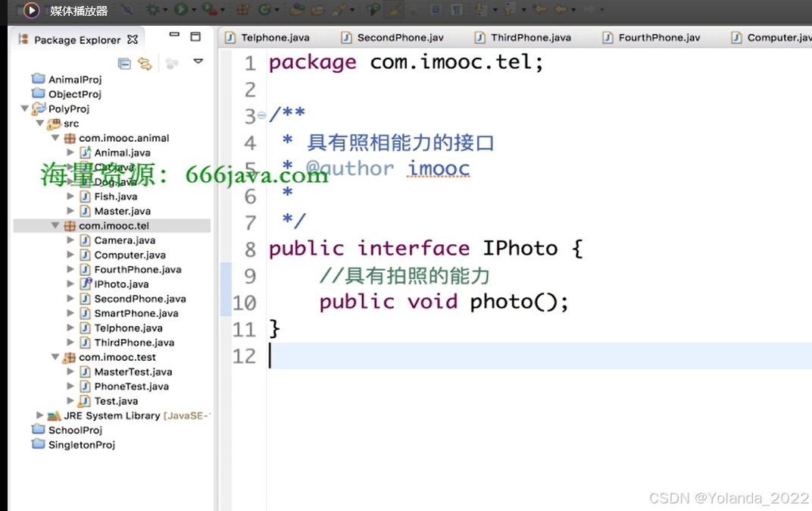Expand the IPhoto.java file node
The image size is (812, 511).
coord(70,284)
